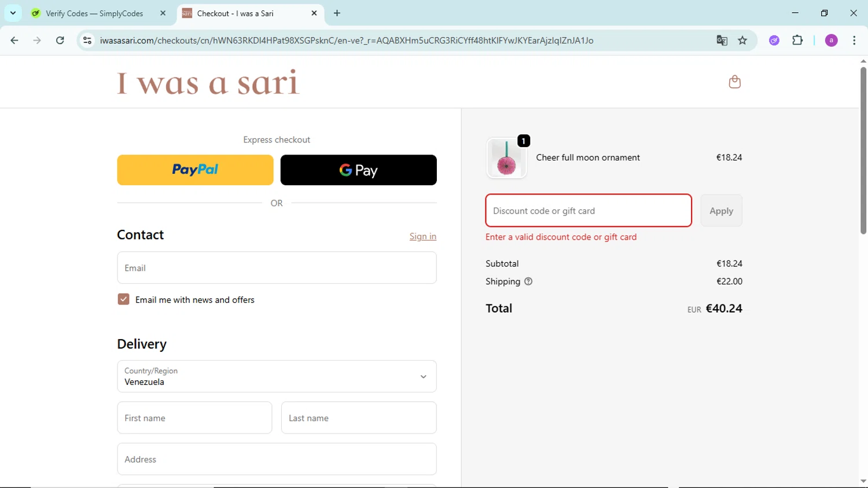Click the page vertical scrollbar thumb
This screenshot has width=868, height=488.
(863, 151)
